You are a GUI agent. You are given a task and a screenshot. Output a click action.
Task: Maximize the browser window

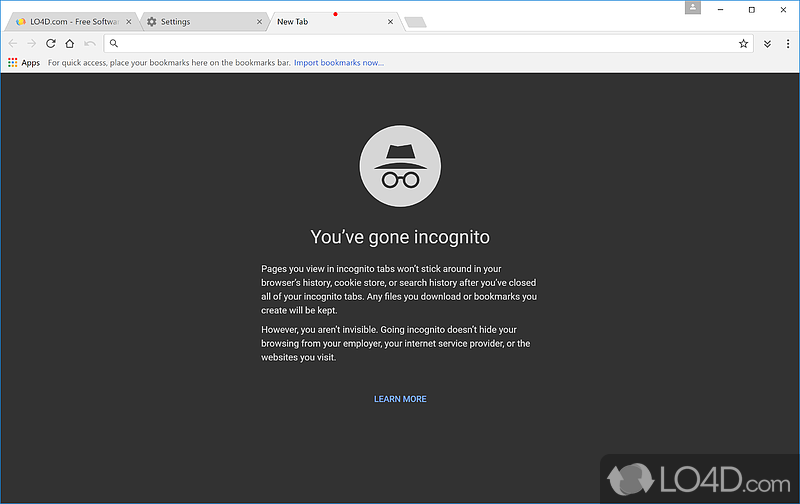pyautogui.click(x=752, y=10)
